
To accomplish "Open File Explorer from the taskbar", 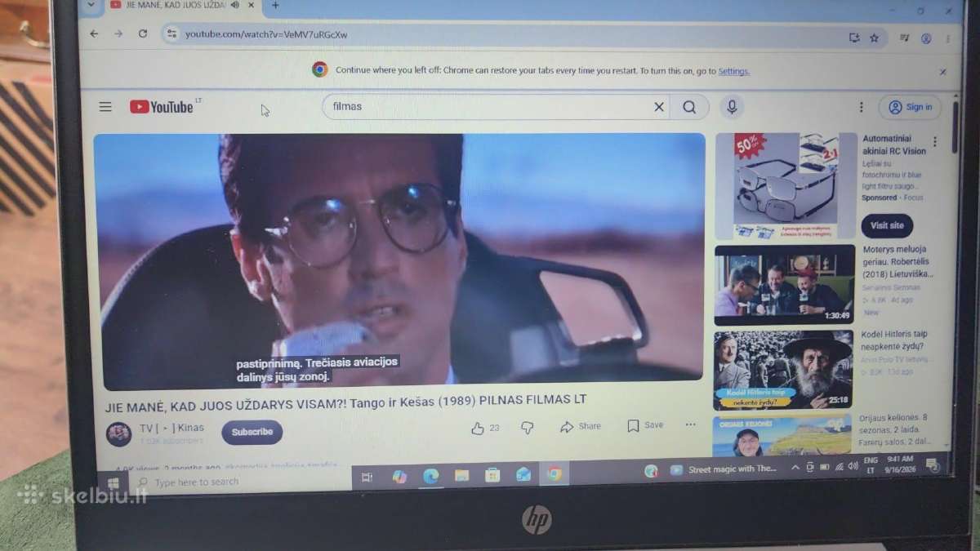I will [461, 475].
